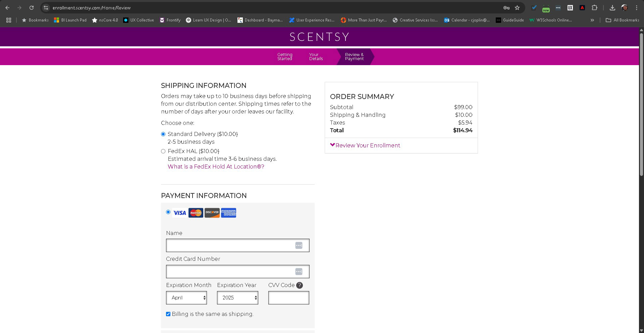Open BI Launch Pad bookmark

click(70, 20)
